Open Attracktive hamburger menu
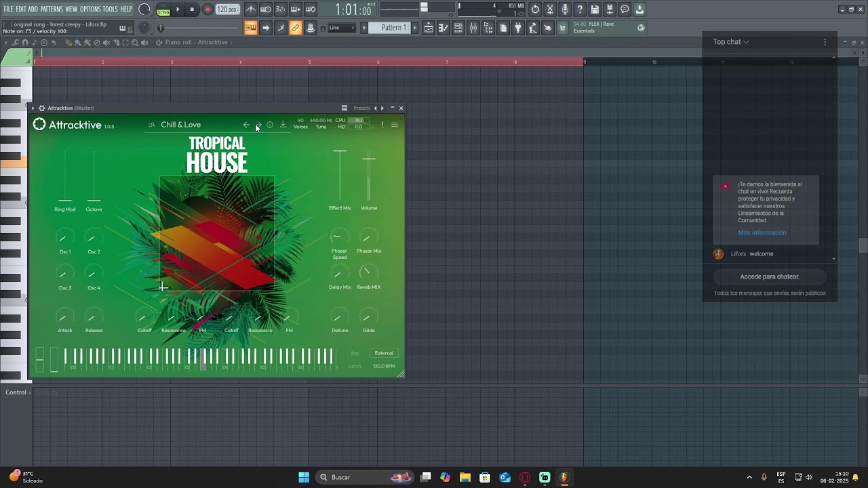 [x=395, y=125]
